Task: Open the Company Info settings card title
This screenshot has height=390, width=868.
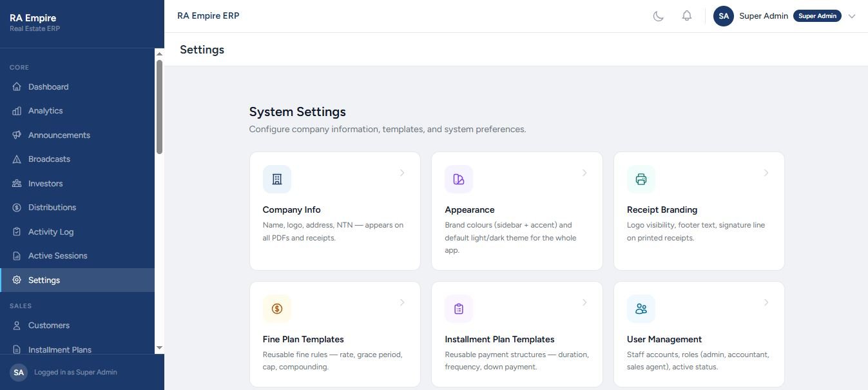Action: pos(291,210)
